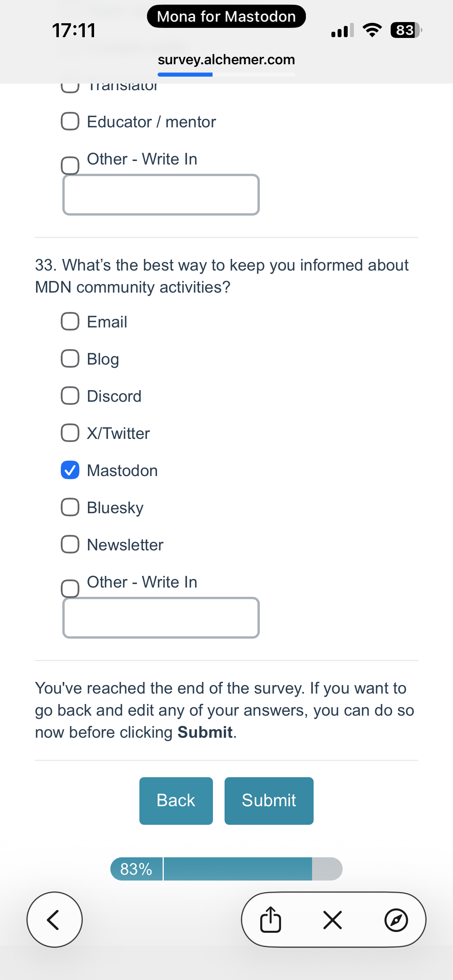The image size is (453, 980).
Task: Tick the Newsletter checkbox
Action: coord(70,545)
